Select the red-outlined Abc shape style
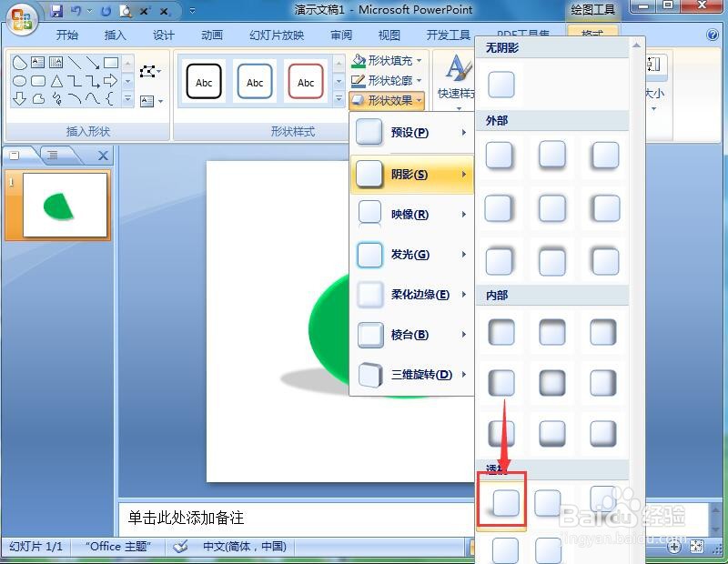Viewport: 728px width, 564px height. click(x=306, y=80)
